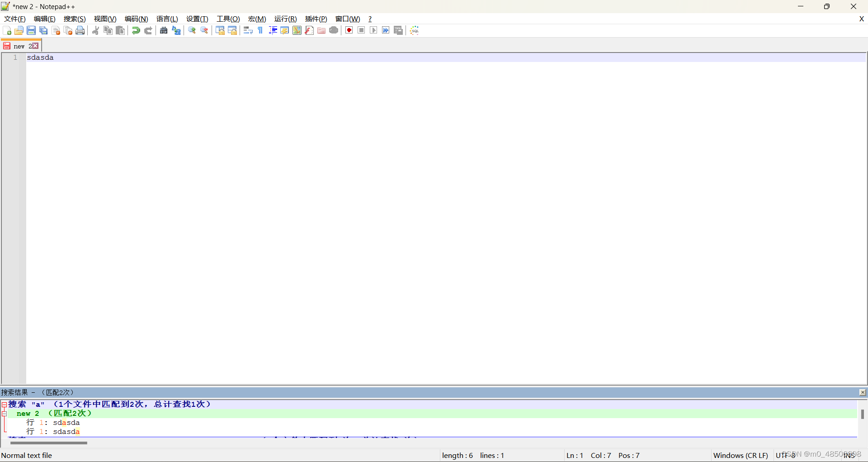Open the 工具(O) menu

pos(228,19)
